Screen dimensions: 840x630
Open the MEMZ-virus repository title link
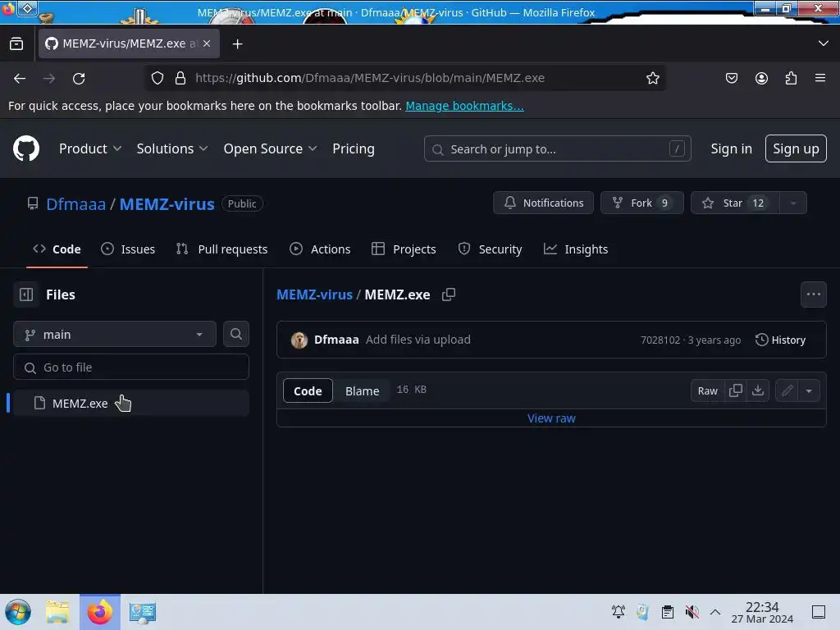click(167, 204)
